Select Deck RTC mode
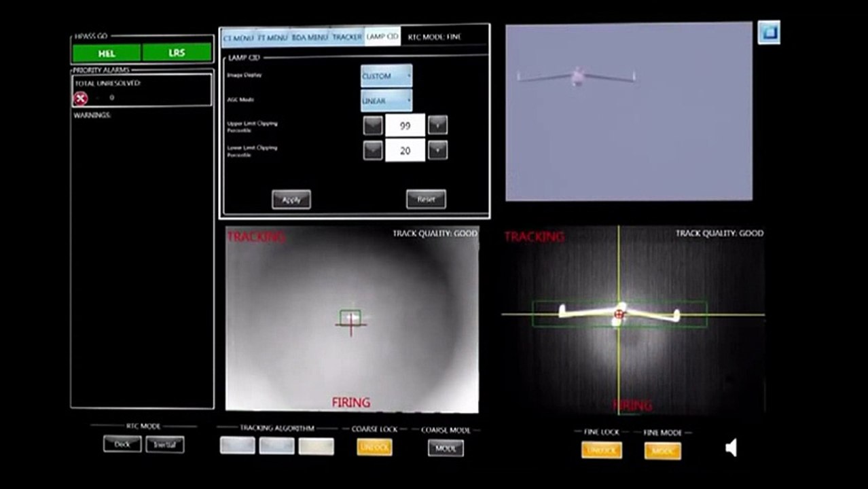 tap(122, 444)
